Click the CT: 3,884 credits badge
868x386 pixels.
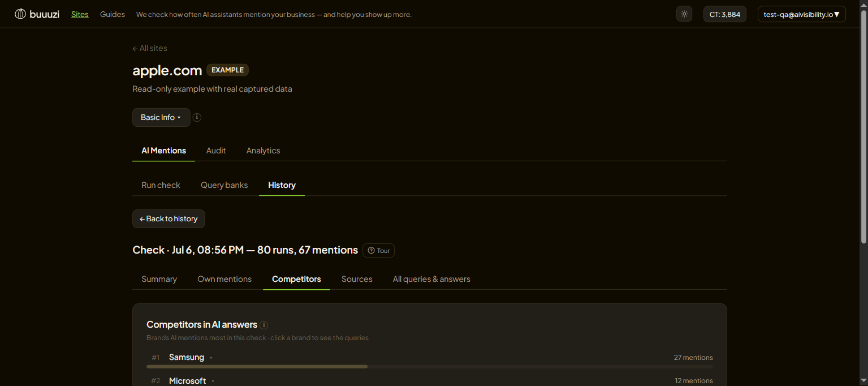click(x=725, y=14)
